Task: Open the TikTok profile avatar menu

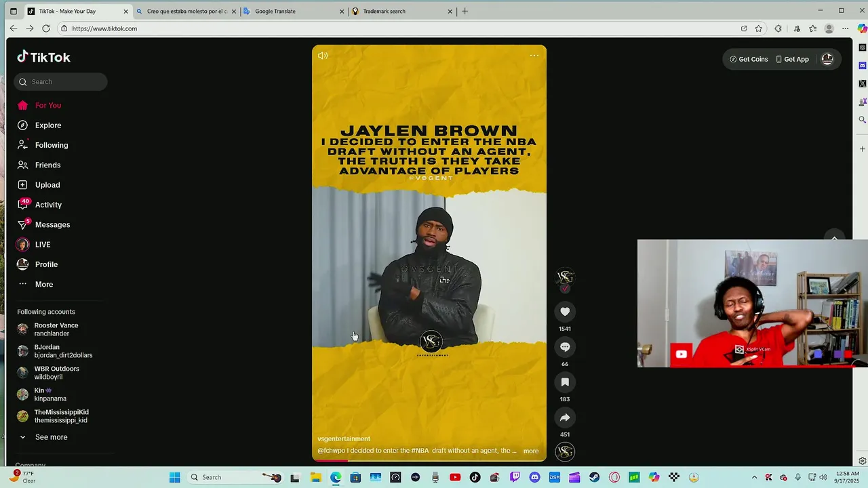Action: 827,59
